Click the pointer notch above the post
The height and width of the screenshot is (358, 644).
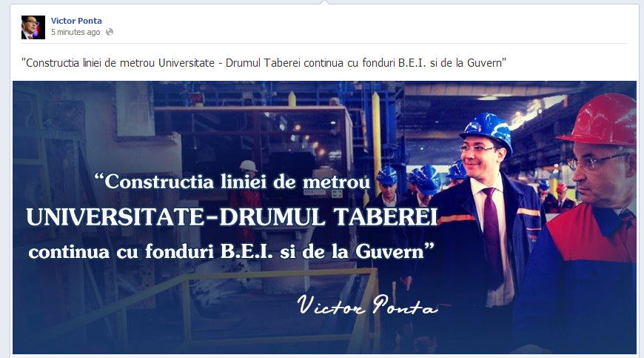[324, 2]
